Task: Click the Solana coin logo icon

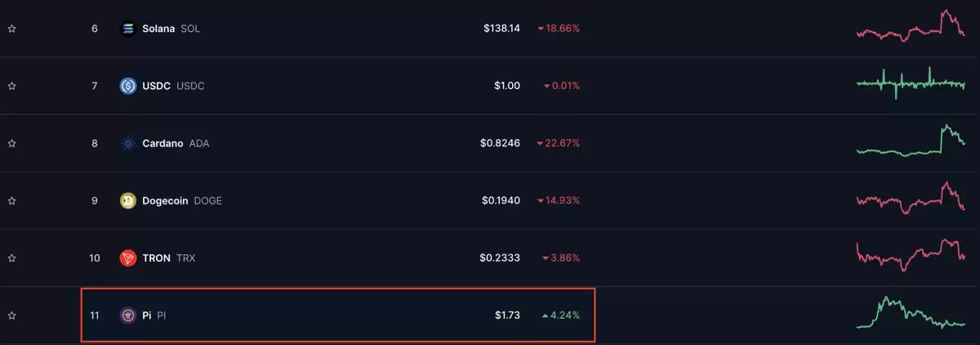Action: coord(127,29)
